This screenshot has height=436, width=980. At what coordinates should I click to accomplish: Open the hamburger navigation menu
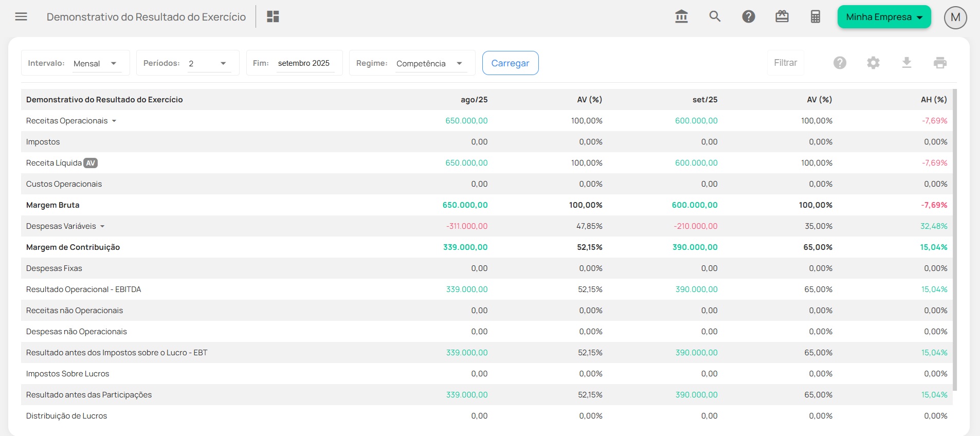coord(21,17)
